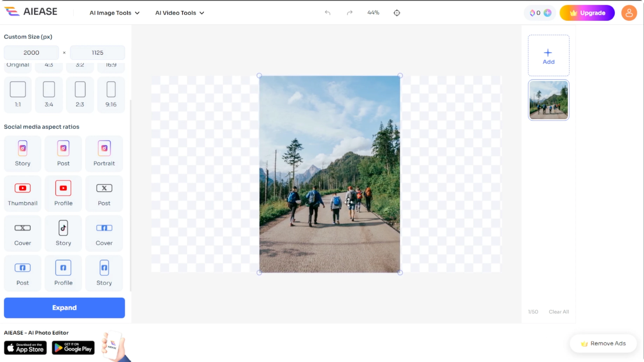Image resolution: width=644 pixels, height=362 pixels.
Task: Select the 2:3 ratio preset
Action: coord(80,95)
